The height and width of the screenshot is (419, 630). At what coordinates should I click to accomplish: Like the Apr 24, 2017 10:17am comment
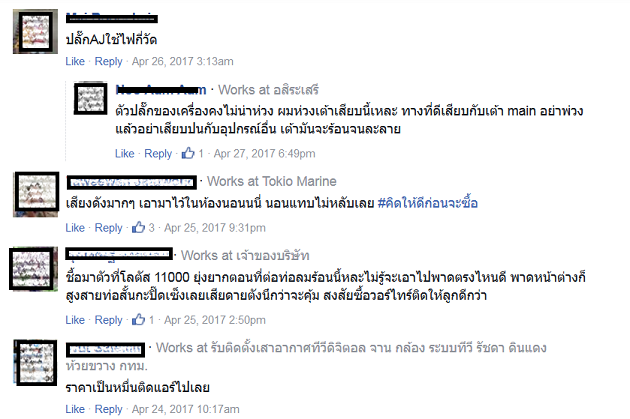point(75,409)
